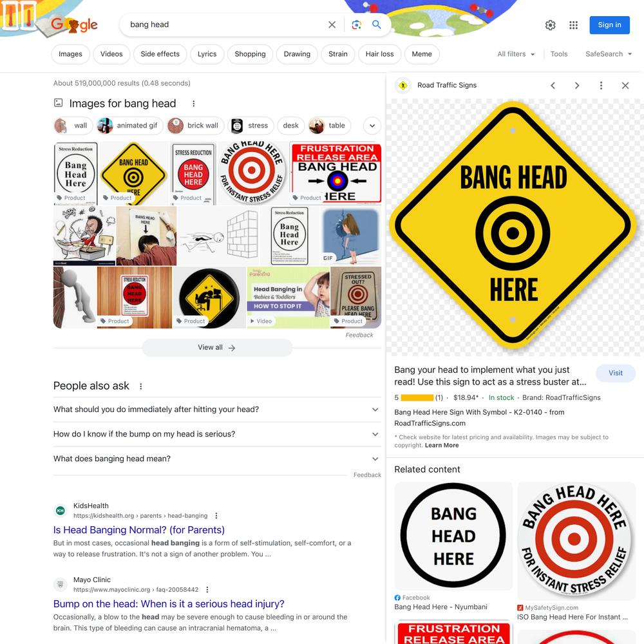Click the Google Lens camera search icon
This screenshot has height=644, width=644.
[357, 24]
